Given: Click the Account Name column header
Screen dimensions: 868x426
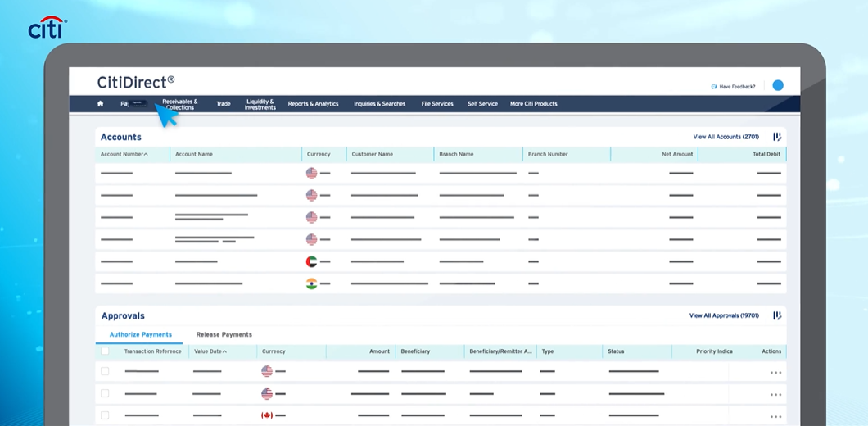Looking at the screenshot, I should click(194, 155).
